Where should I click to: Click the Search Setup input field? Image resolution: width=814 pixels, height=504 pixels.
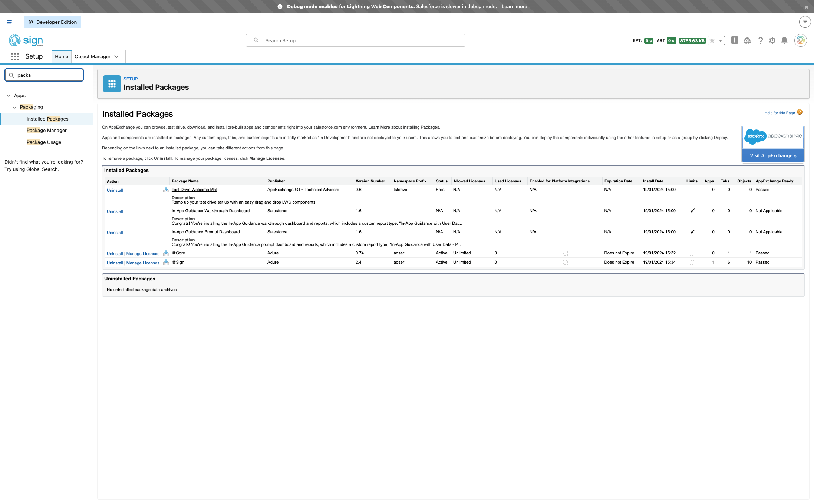355,40
